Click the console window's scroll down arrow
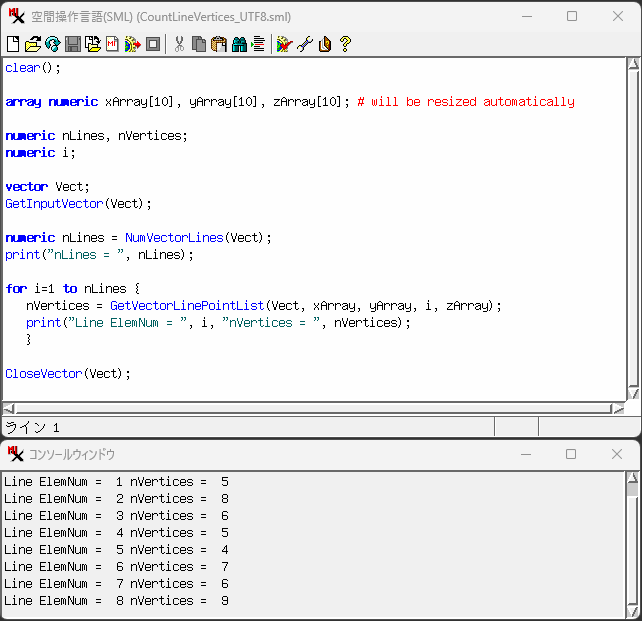642x621 pixels. 632,611
